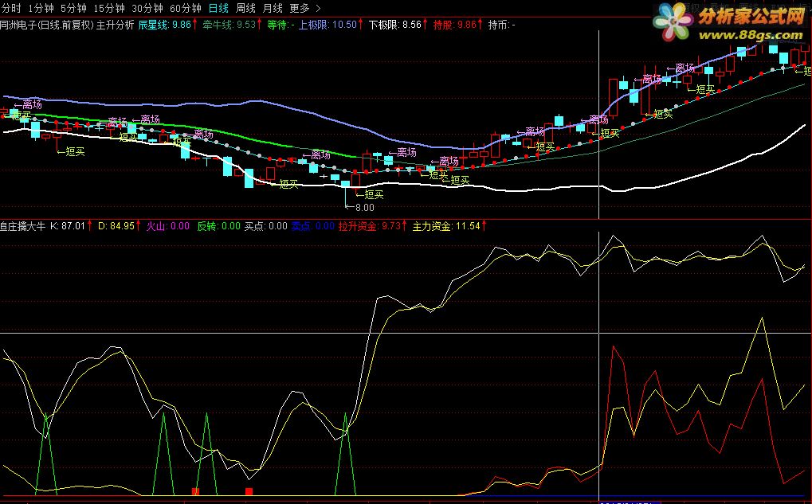
Task: Select the 1分钟 period tab
Action: 41,8
